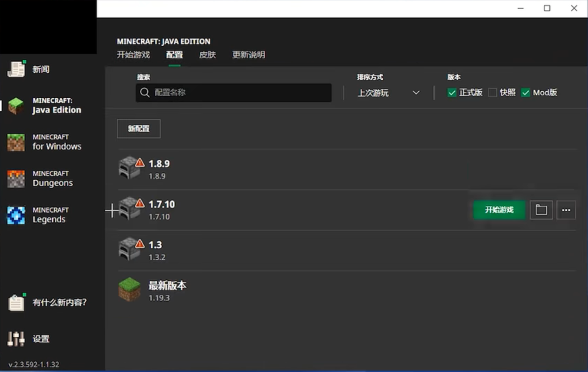Enable the 快照 snapshot checkbox

click(493, 93)
